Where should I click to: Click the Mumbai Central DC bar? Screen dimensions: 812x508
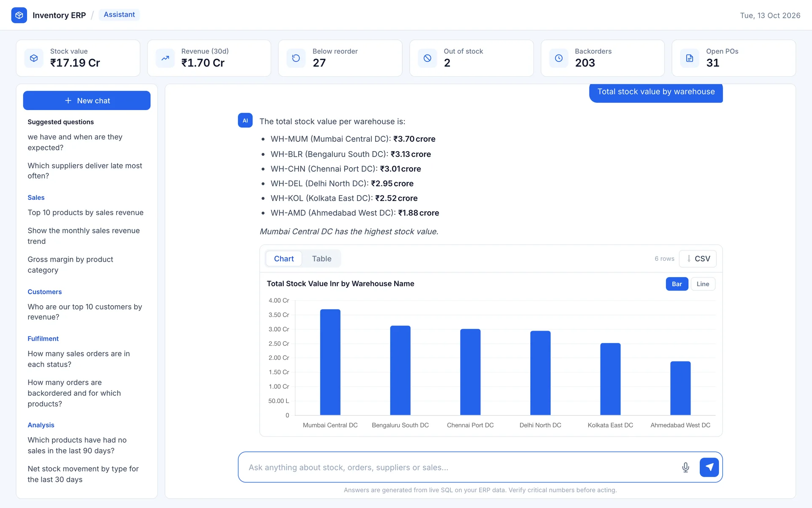(330, 362)
